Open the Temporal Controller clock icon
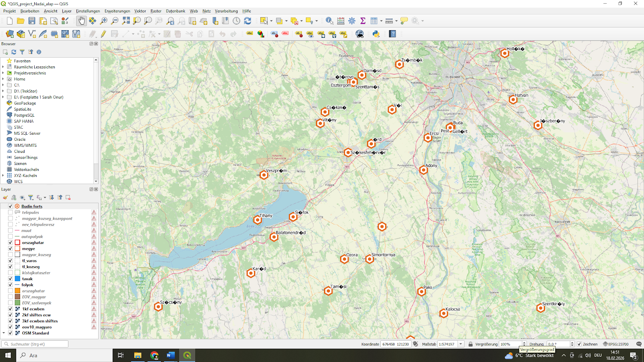 pos(235,21)
